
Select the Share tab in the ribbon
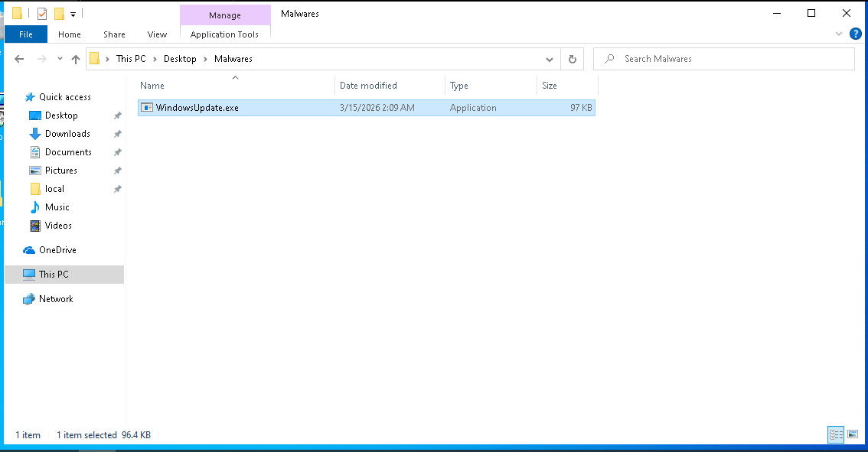pyautogui.click(x=114, y=34)
